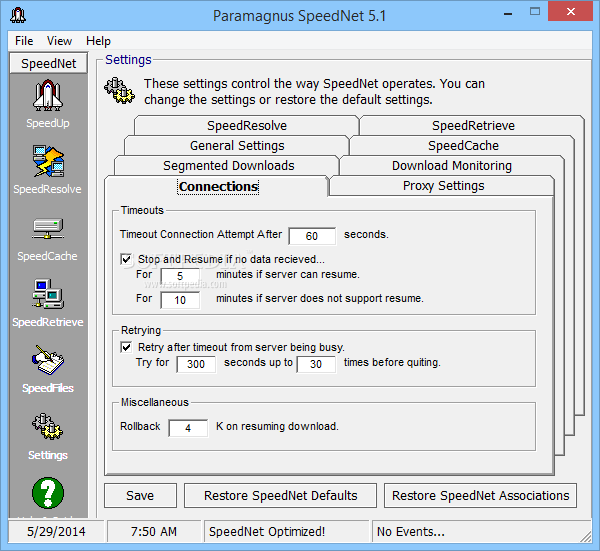Click the times before quiting field
The height and width of the screenshot is (551, 600).
(316, 364)
